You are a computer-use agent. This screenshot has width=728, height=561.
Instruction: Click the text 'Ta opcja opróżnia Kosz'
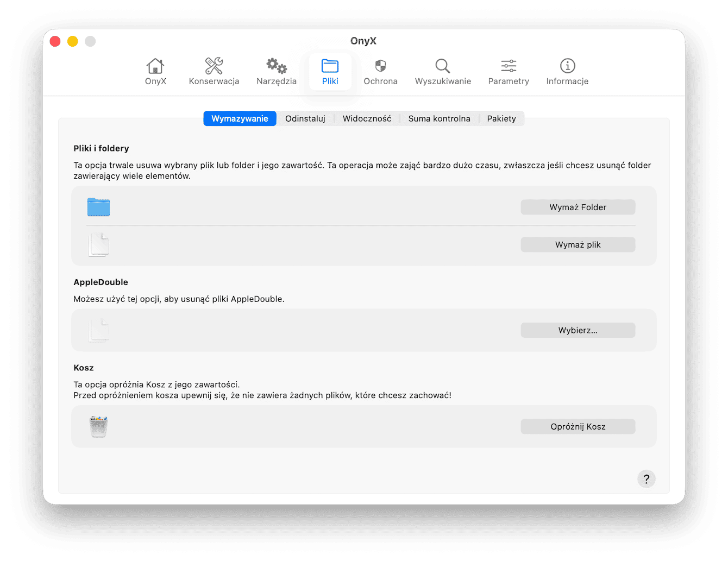tap(120, 384)
